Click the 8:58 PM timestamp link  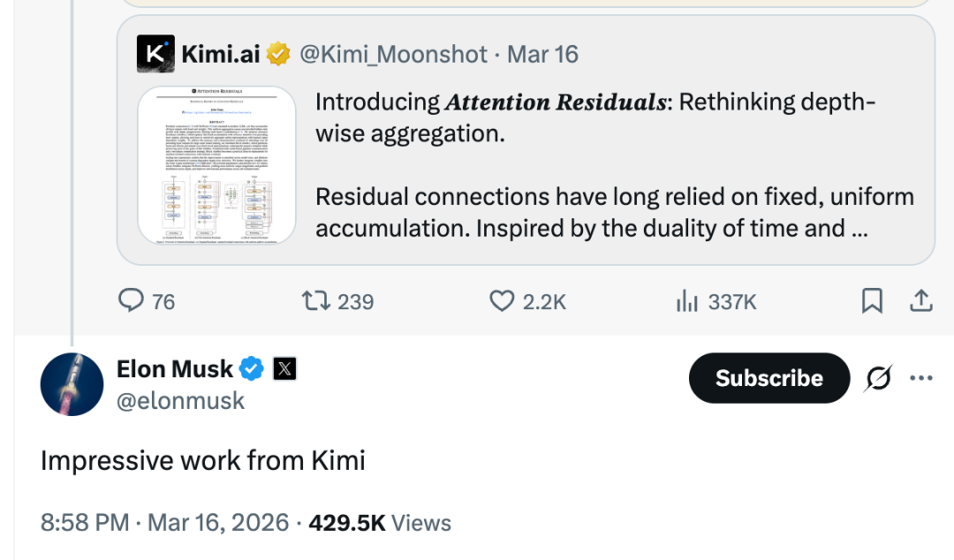(x=85, y=522)
